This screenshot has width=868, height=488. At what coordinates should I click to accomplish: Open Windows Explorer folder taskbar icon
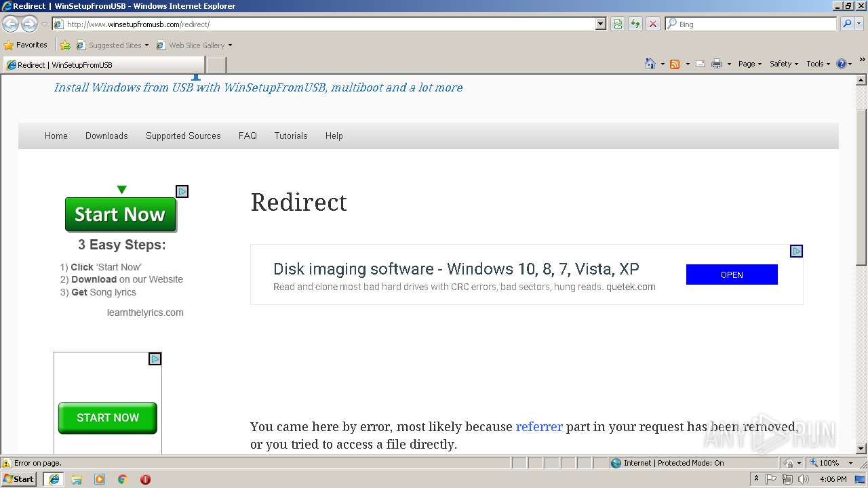[x=77, y=479]
